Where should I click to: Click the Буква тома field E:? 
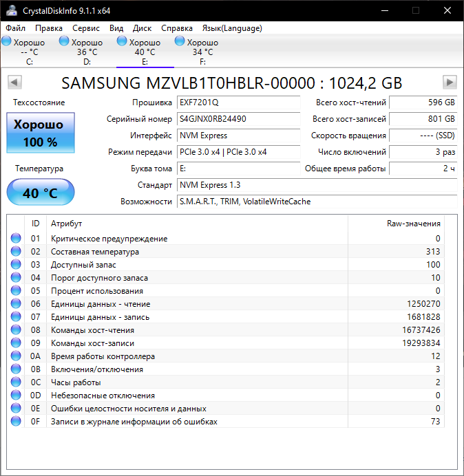(238, 169)
